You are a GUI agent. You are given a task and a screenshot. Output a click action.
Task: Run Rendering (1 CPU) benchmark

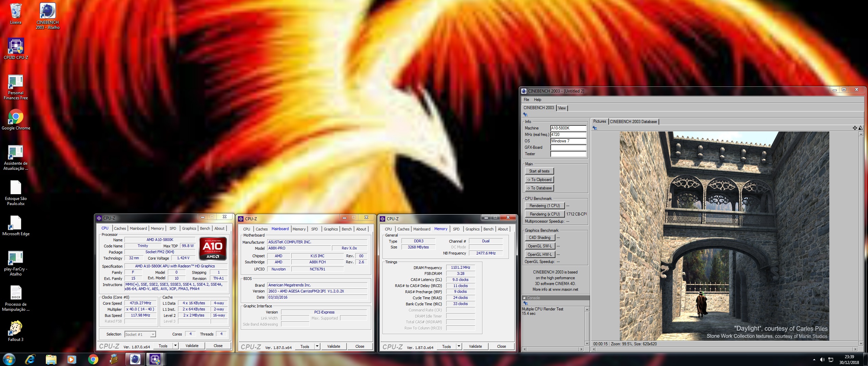tap(545, 206)
